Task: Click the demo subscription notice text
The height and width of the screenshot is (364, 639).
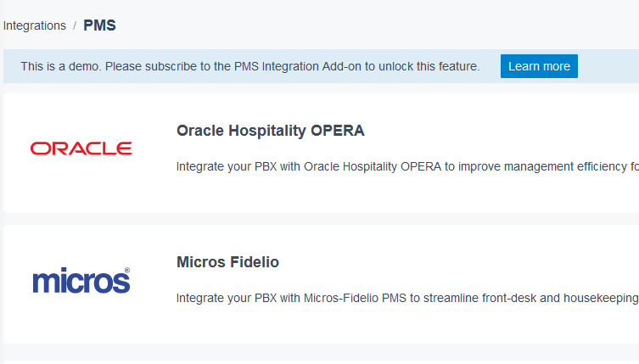Action: (x=249, y=66)
